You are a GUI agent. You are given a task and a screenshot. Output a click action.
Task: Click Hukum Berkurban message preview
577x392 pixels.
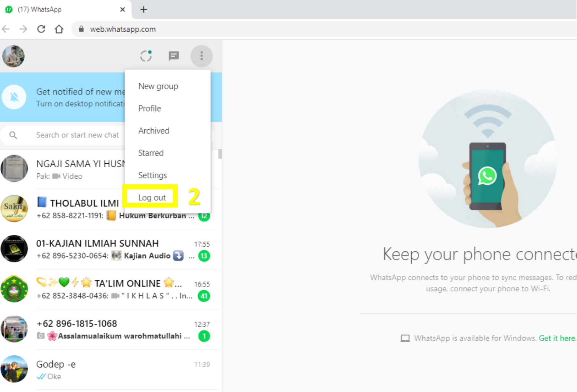pyautogui.click(x=157, y=216)
